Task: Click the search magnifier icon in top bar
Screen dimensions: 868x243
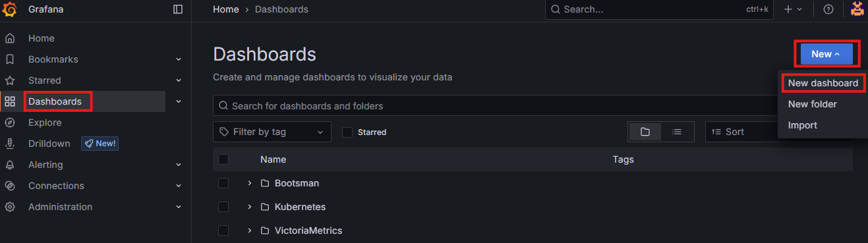Action: point(555,9)
